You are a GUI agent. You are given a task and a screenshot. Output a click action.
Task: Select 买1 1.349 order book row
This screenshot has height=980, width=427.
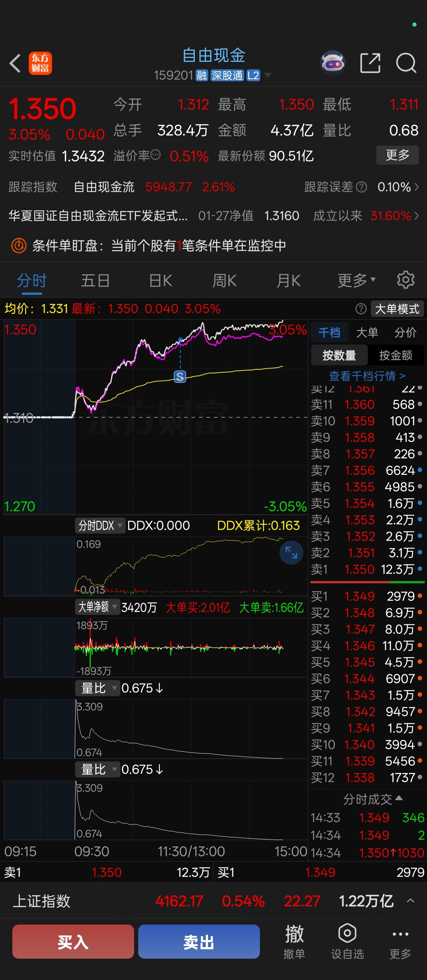[367, 596]
